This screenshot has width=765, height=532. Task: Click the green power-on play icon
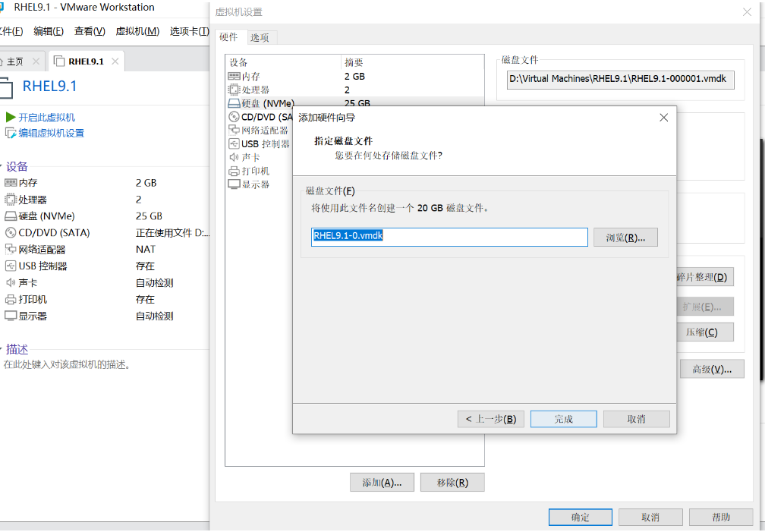(x=11, y=118)
